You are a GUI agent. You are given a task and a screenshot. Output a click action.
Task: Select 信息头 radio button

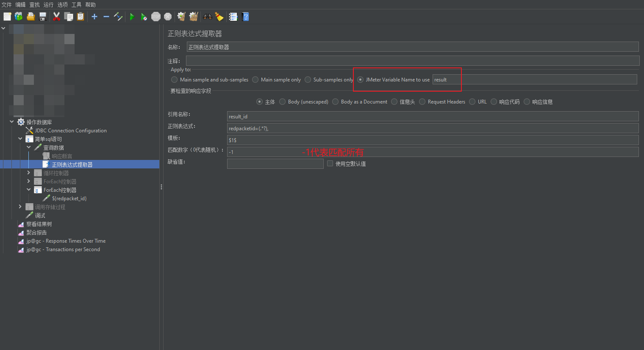tap(394, 102)
